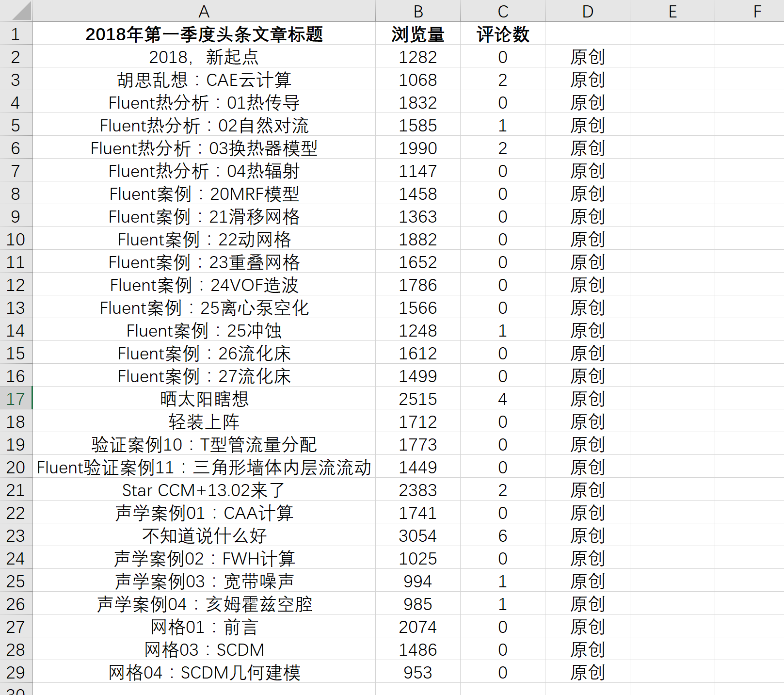Image resolution: width=784 pixels, height=695 pixels.
Task: Select column C header
Action: click(503, 11)
